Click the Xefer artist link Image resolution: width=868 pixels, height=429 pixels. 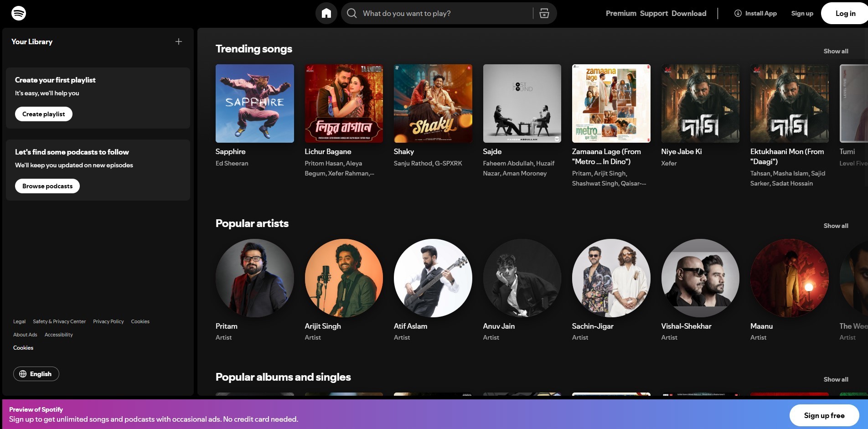(x=669, y=163)
